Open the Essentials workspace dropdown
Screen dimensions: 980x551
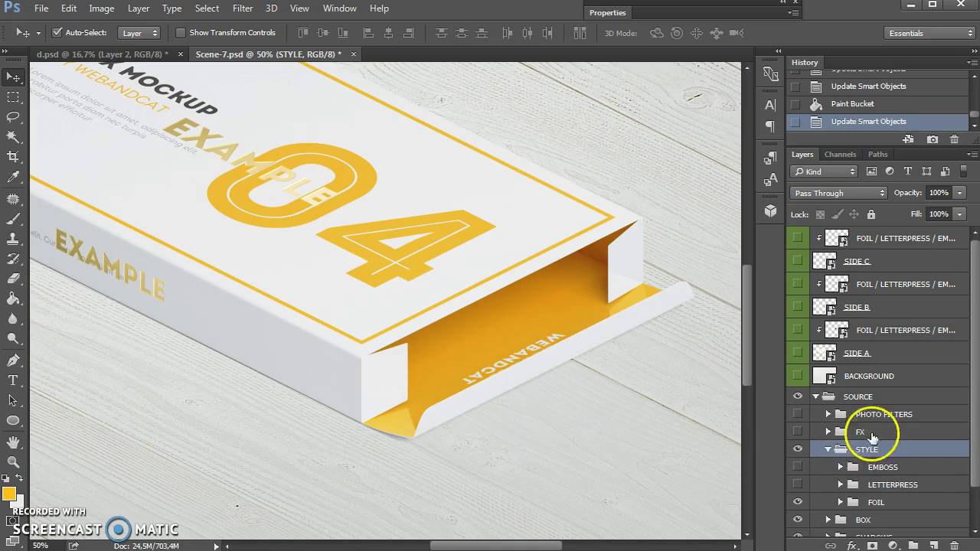point(929,33)
